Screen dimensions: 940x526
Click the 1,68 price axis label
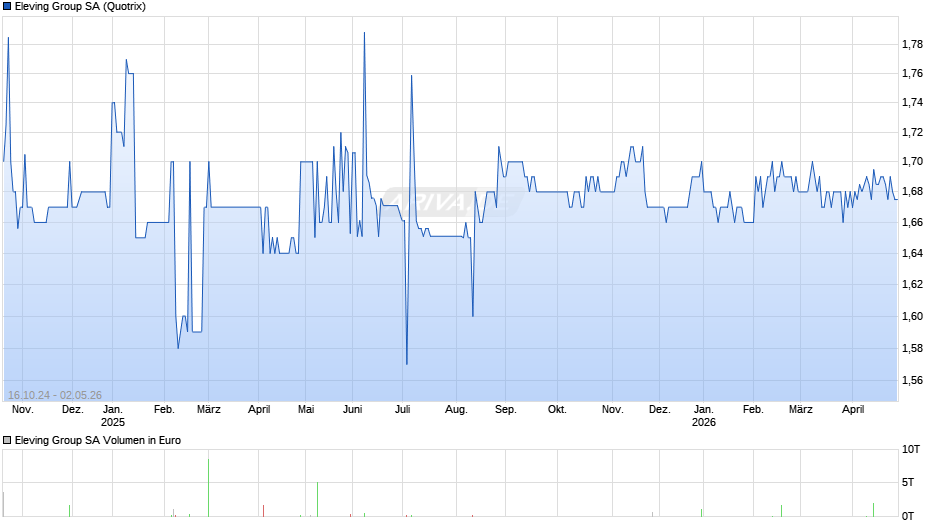point(912,192)
